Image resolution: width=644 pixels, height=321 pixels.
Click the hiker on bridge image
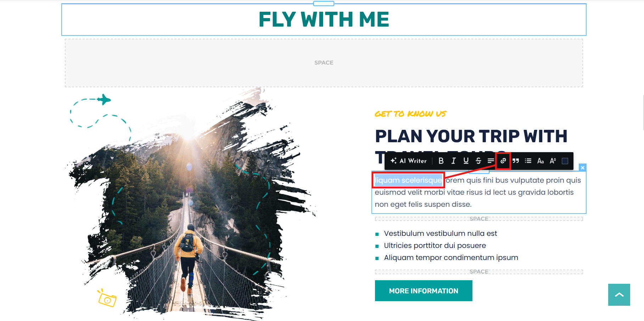pos(190,204)
